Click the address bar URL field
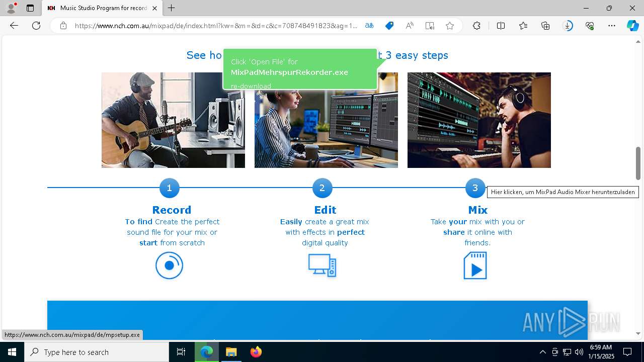Image resolution: width=644 pixels, height=362 pixels. [216, 26]
